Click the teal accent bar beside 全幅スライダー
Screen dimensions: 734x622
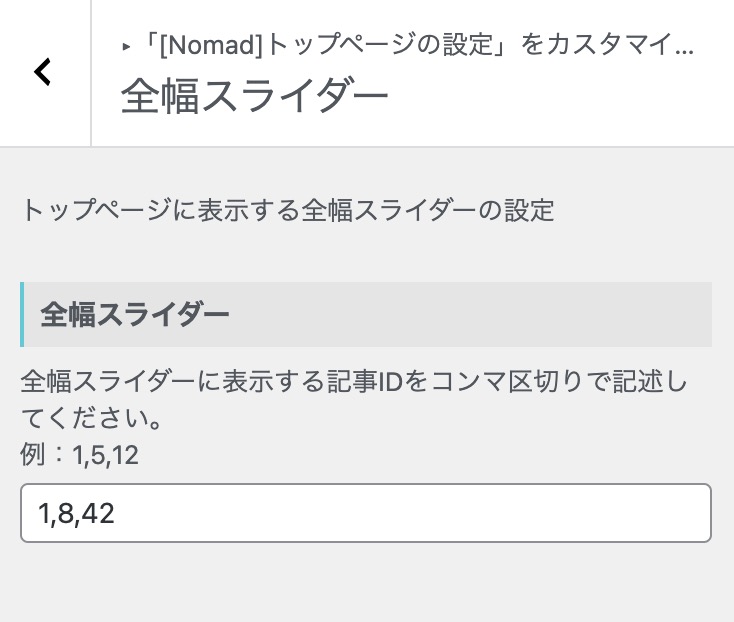(22, 315)
